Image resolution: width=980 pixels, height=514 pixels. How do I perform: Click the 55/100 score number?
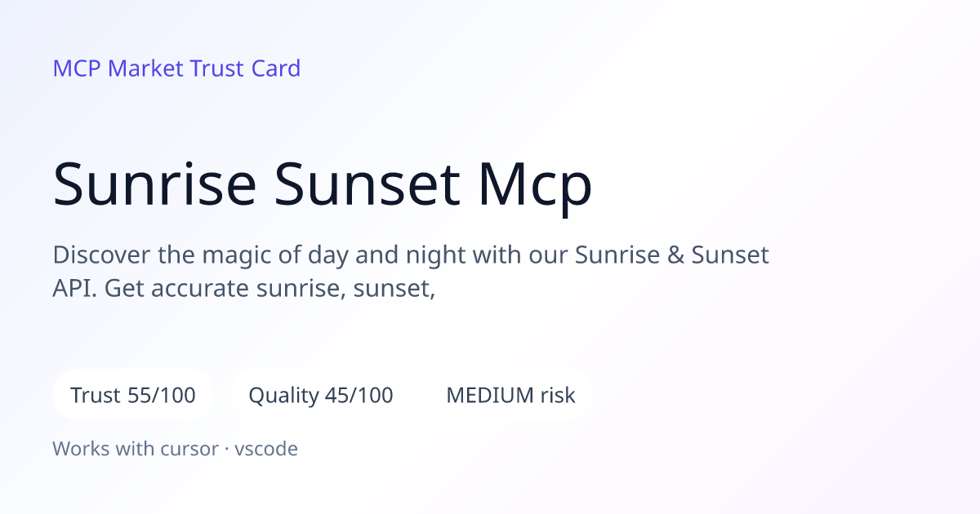pyautogui.click(x=162, y=396)
